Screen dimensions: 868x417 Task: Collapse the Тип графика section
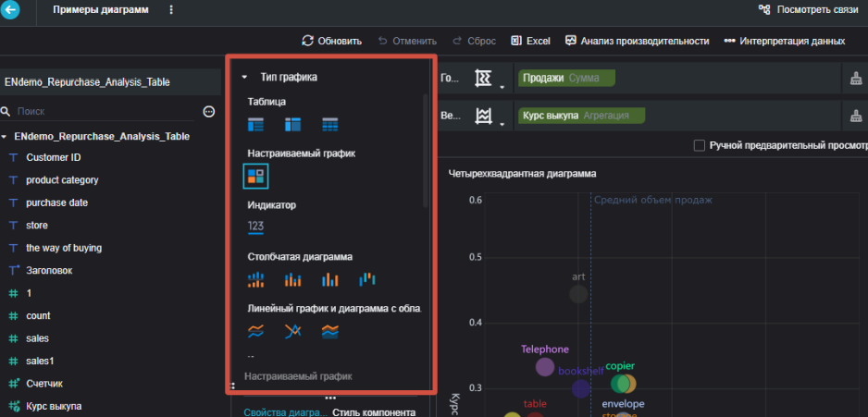pos(244,78)
